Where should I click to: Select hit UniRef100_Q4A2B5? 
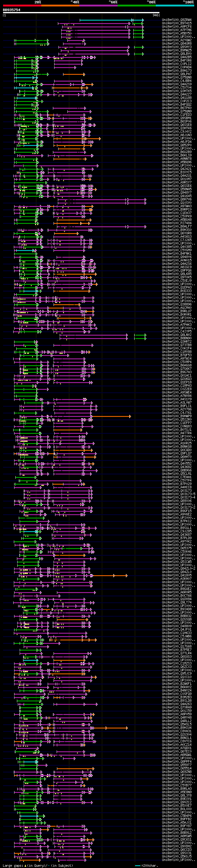[177, 57]
